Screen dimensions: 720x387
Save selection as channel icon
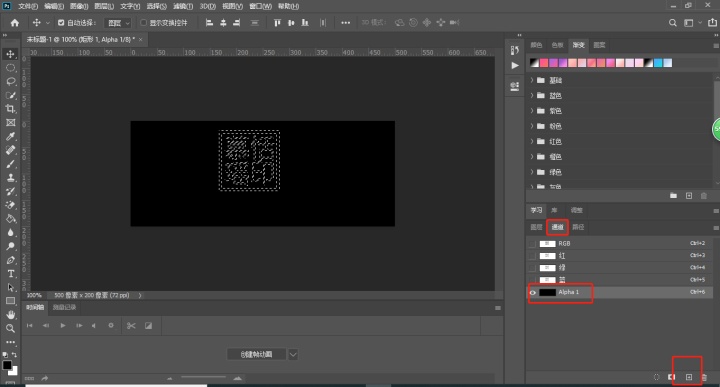[x=671, y=377]
